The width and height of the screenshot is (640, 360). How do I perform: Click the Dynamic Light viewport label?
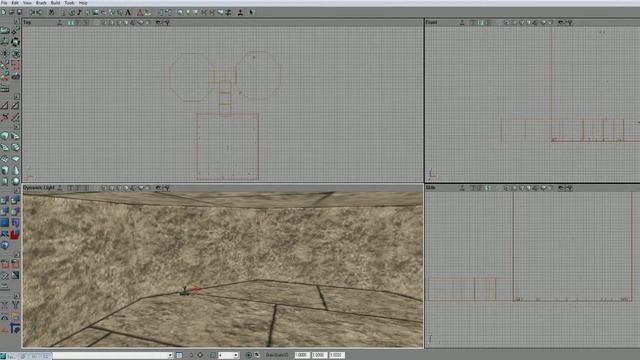click(39, 188)
